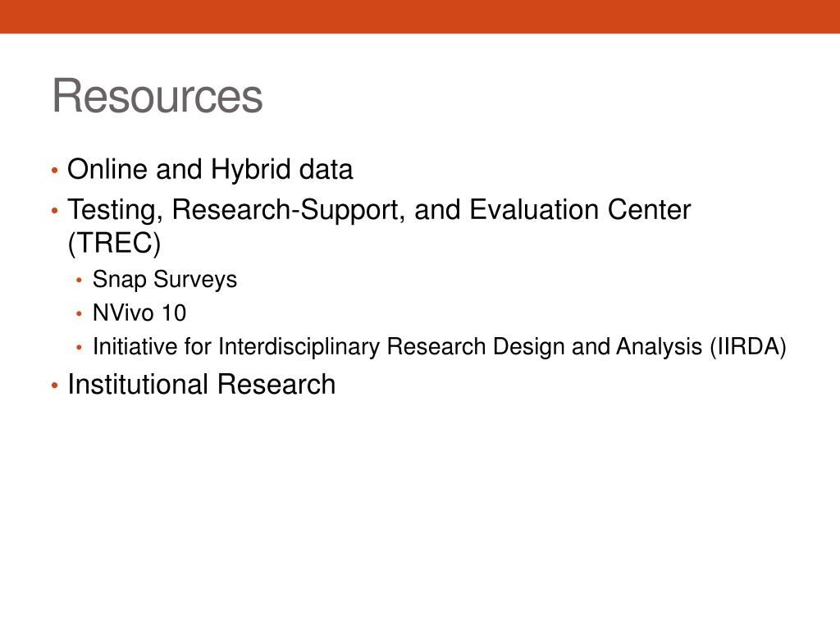
Task: Select the Snap Surveys sub-bullet
Action: coord(165,280)
